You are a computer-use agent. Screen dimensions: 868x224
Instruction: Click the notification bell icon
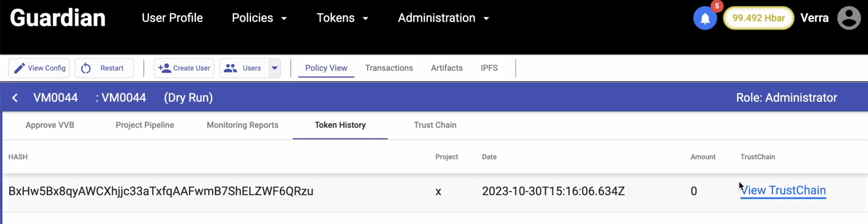pos(705,18)
